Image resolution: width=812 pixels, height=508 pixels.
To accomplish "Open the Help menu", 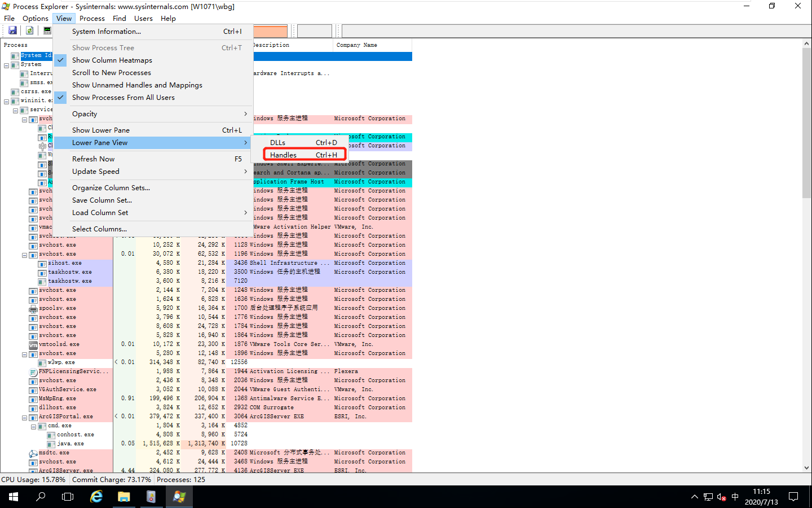I will pos(168,19).
